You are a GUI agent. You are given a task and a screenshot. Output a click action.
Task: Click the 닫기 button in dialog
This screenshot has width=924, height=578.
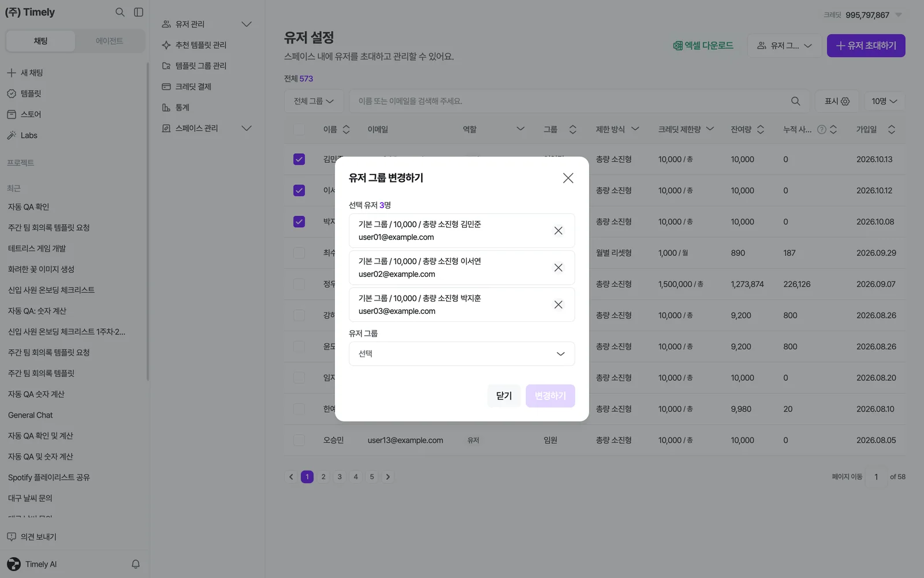504,396
